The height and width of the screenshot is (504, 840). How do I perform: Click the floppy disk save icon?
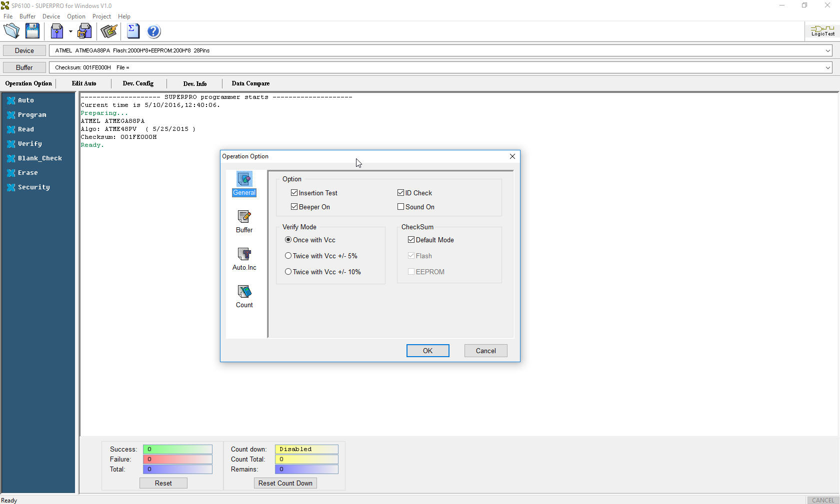(x=32, y=31)
